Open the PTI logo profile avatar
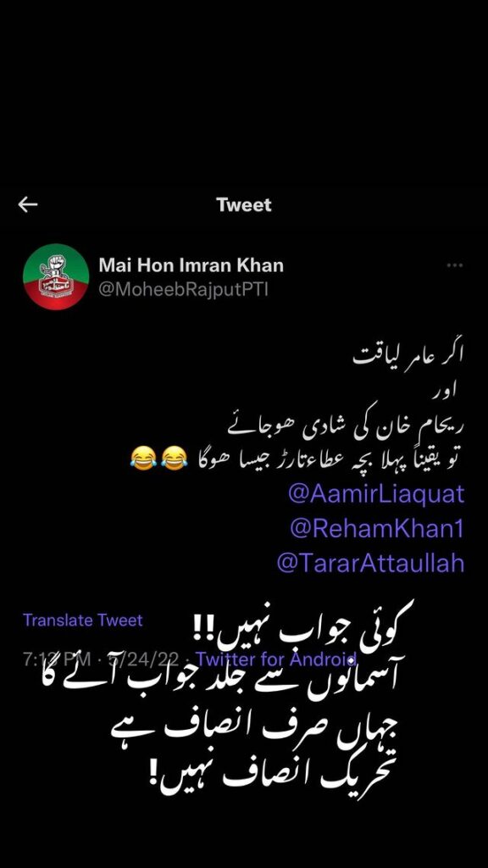This screenshot has width=488, height=868. 56,277
